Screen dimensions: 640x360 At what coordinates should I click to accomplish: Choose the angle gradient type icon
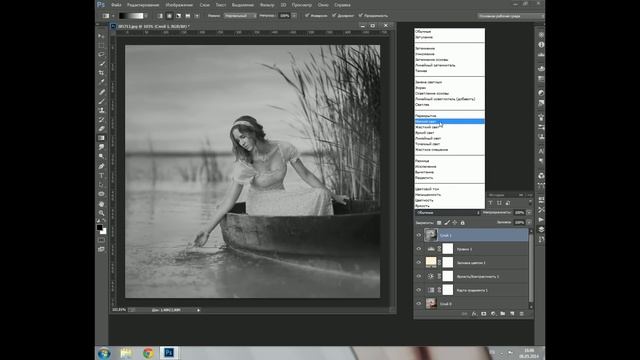178,16
